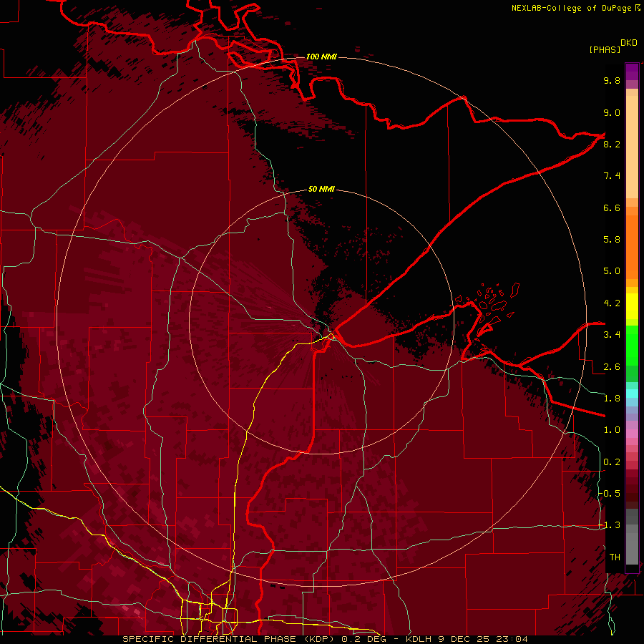
Task: Click the [PHAS] units label
Action: [x=605, y=49]
